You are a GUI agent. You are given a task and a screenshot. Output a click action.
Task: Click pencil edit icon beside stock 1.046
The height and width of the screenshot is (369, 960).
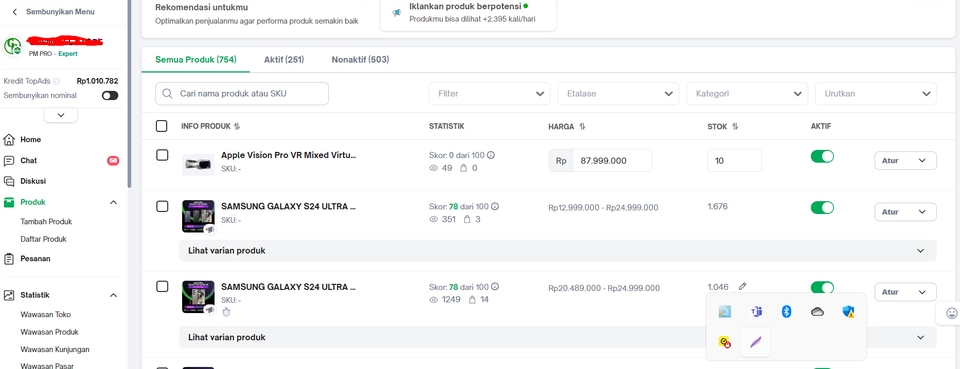742,286
